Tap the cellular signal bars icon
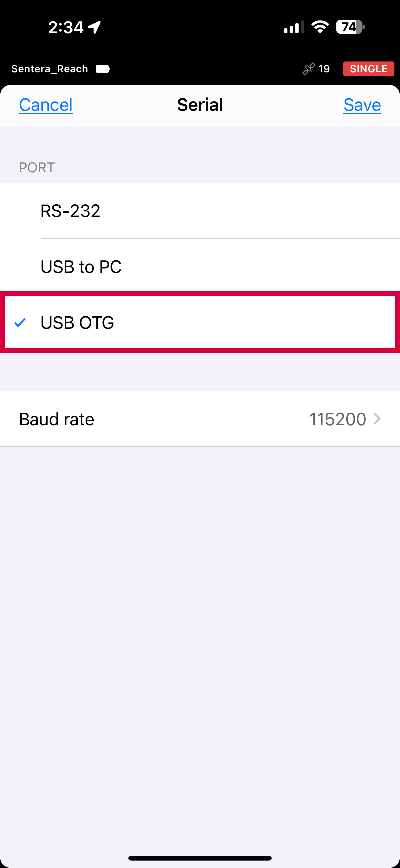This screenshot has height=868, width=400. pyautogui.click(x=294, y=27)
